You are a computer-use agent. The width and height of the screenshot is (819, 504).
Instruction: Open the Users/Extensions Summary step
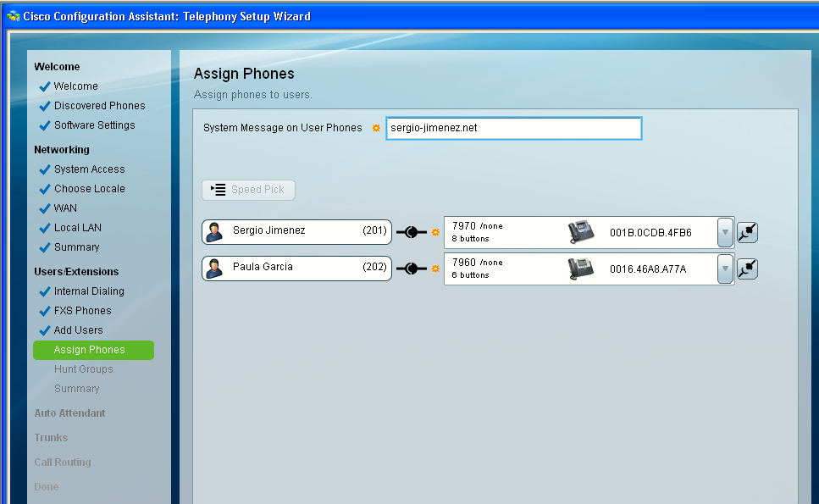pyautogui.click(x=77, y=389)
